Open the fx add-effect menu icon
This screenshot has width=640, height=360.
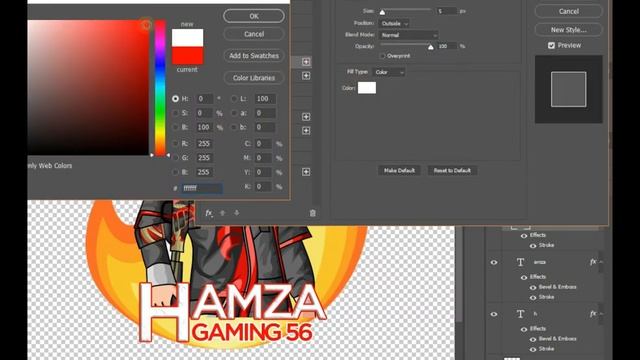pos(209,213)
